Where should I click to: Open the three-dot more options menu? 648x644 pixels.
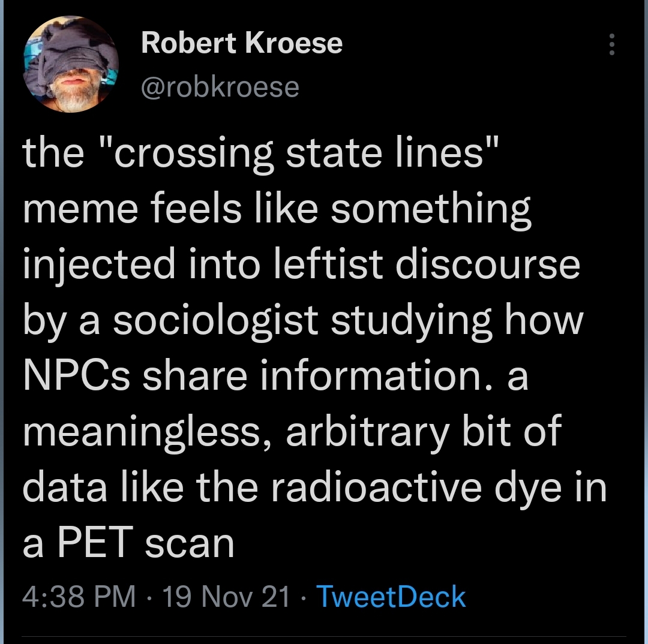611,45
